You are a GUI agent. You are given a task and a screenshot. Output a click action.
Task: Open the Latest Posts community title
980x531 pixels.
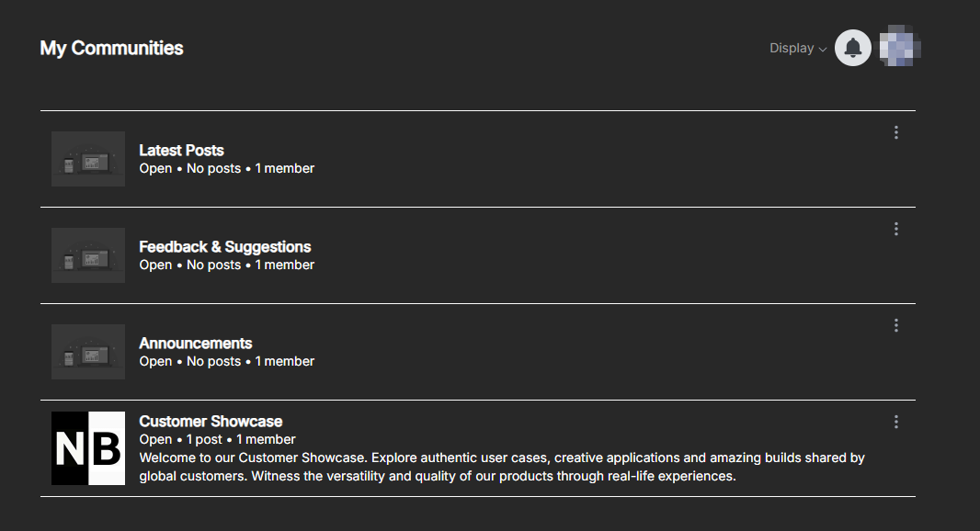pyautogui.click(x=181, y=151)
